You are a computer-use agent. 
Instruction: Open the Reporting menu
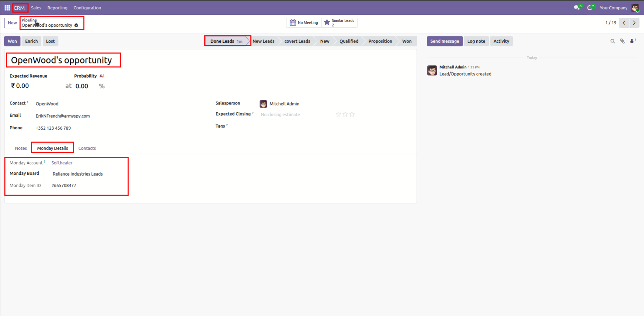tap(58, 8)
